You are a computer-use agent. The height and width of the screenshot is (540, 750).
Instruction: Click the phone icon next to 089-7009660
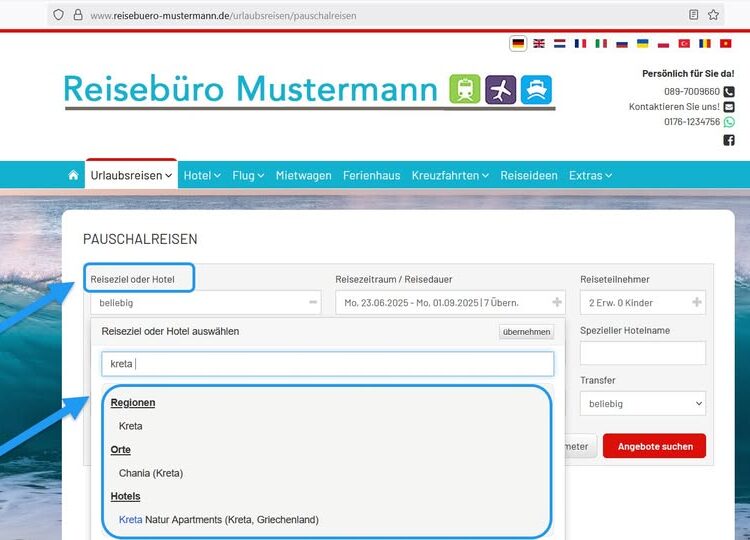pos(729,91)
